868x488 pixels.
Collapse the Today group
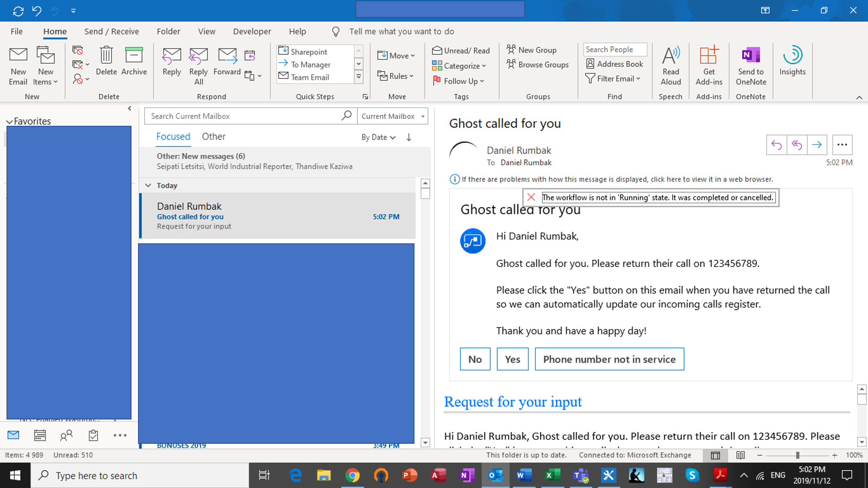tap(148, 186)
